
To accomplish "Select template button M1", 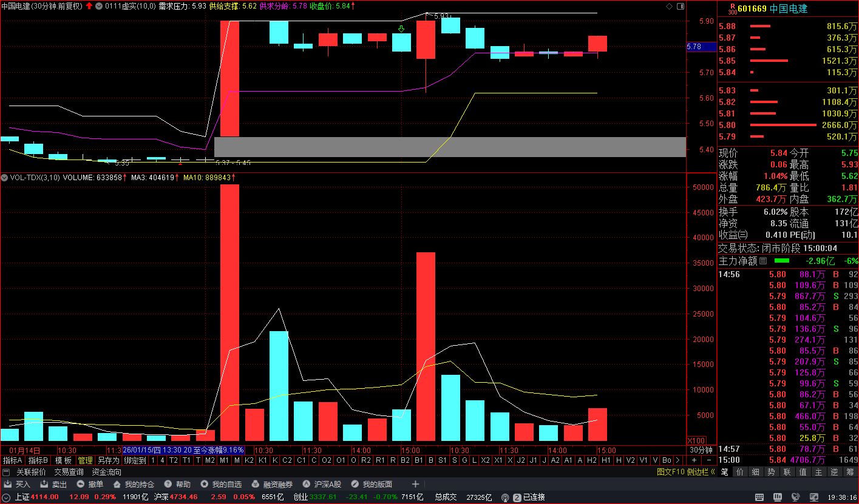I will [x=224, y=460].
